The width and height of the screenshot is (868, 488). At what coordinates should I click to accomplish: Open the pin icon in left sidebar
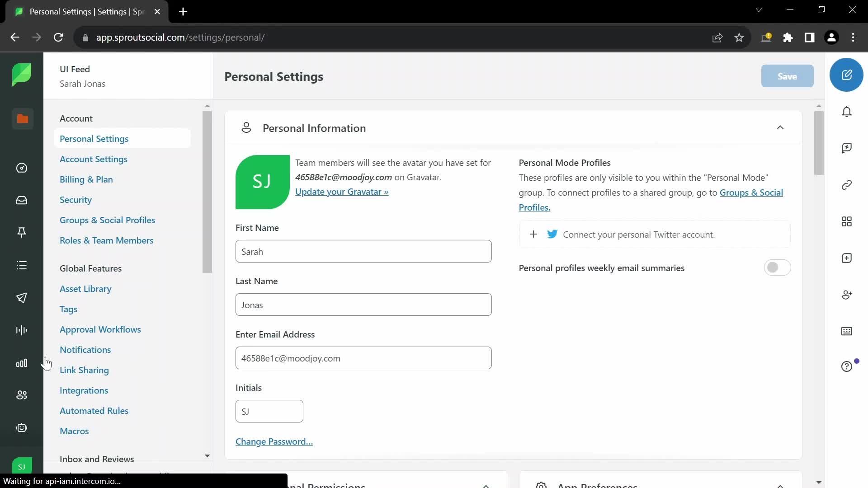point(22,232)
